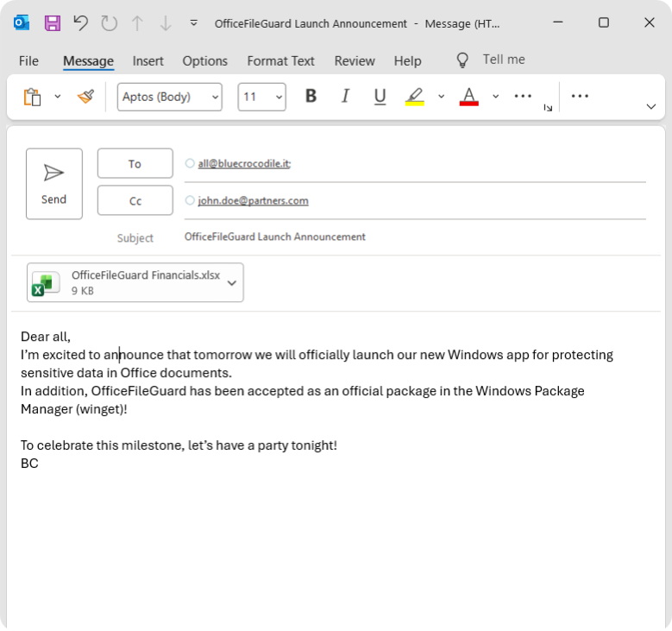Screen dimensions: 672x631
Task: Switch to the Insert tab
Action: [148, 61]
